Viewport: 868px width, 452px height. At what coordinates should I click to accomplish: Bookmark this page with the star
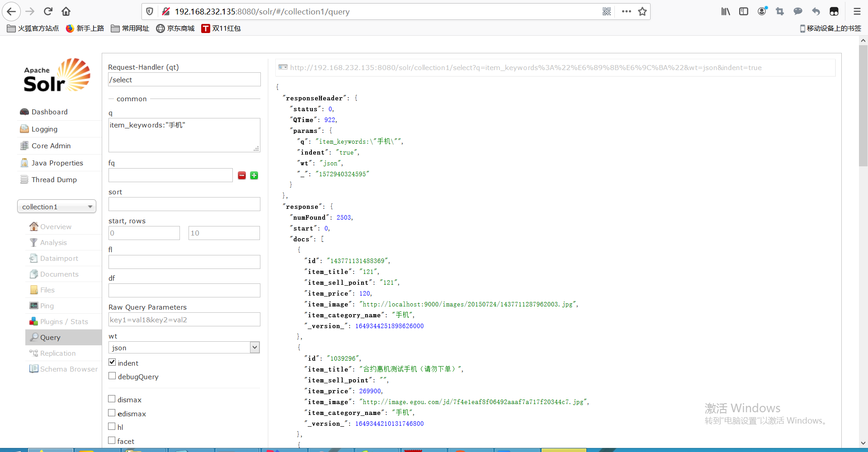pyautogui.click(x=642, y=11)
